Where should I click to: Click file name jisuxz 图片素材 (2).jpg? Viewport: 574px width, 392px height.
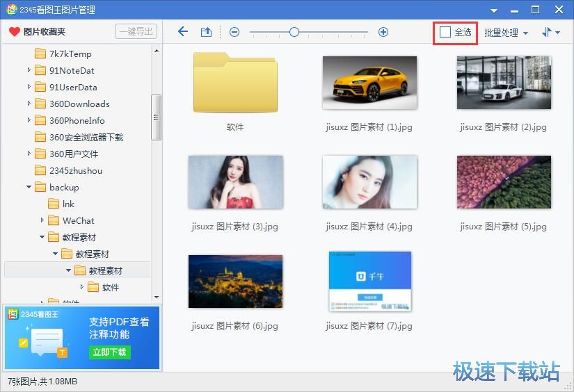click(x=503, y=127)
